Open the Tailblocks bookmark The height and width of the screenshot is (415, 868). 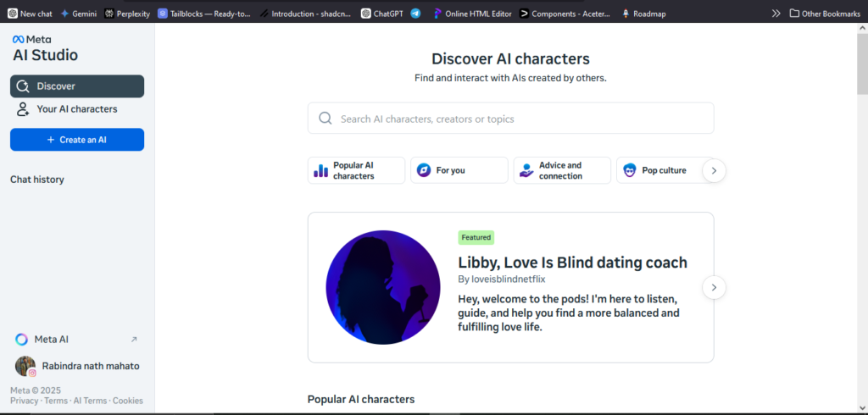pos(204,14)
